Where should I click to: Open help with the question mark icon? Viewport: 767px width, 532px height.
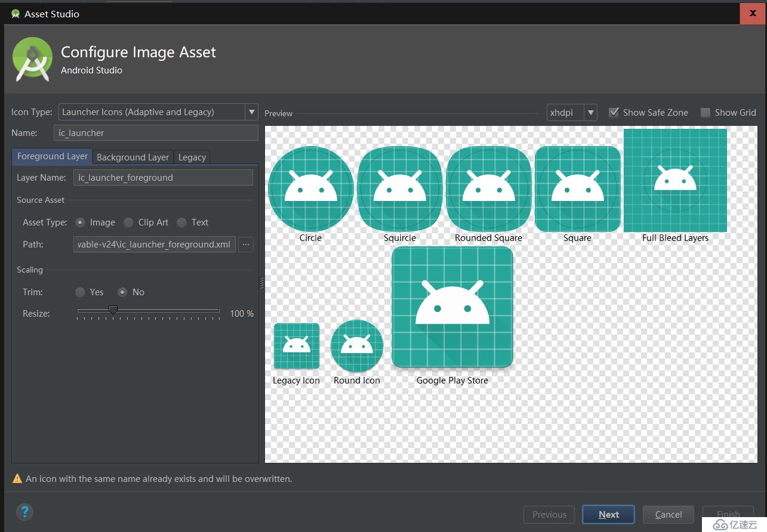pos(24,512)
